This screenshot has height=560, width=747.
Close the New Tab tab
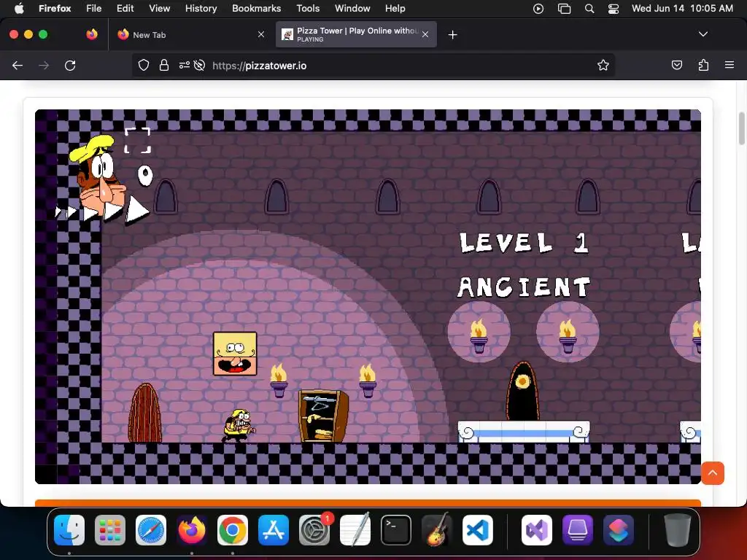coord(261,34)
